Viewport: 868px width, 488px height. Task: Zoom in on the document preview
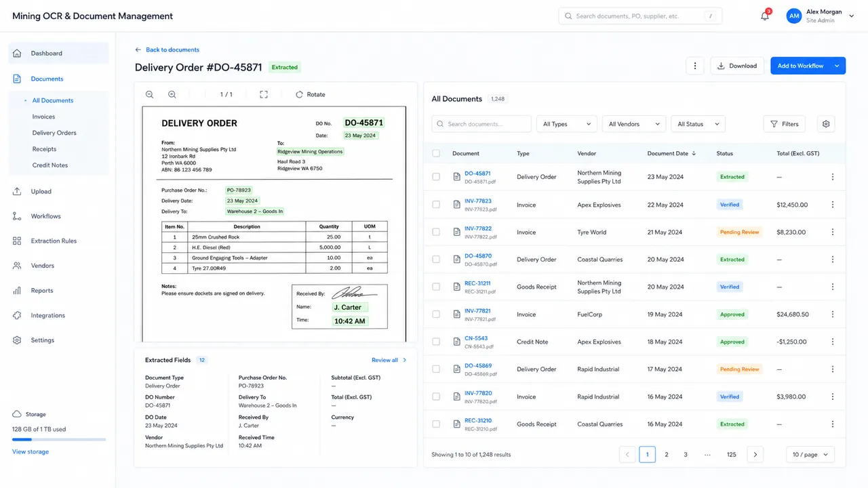tap(172, 95)
